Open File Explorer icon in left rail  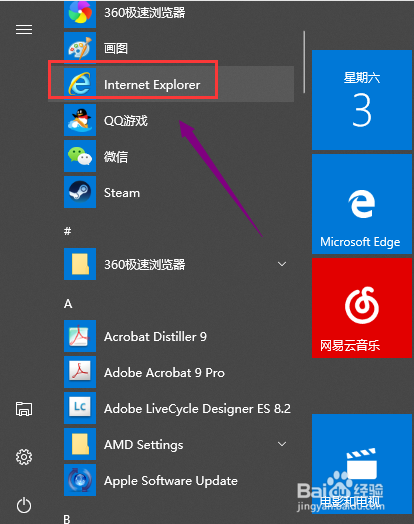[24, 409]
